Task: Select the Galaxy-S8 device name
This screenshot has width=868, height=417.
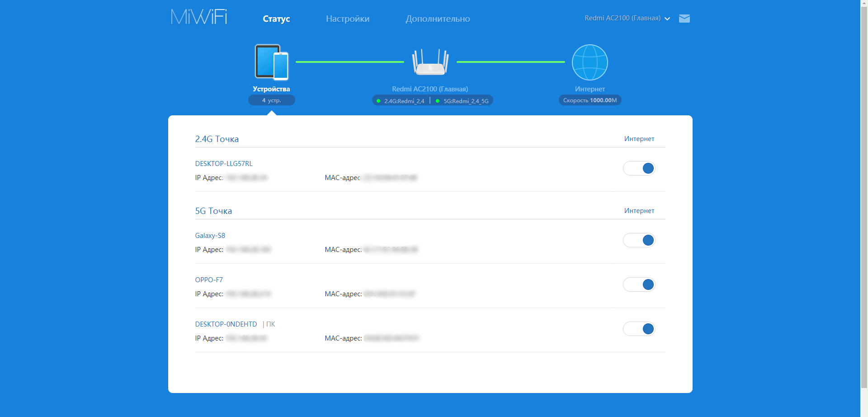Action: (x=210, y=236)
